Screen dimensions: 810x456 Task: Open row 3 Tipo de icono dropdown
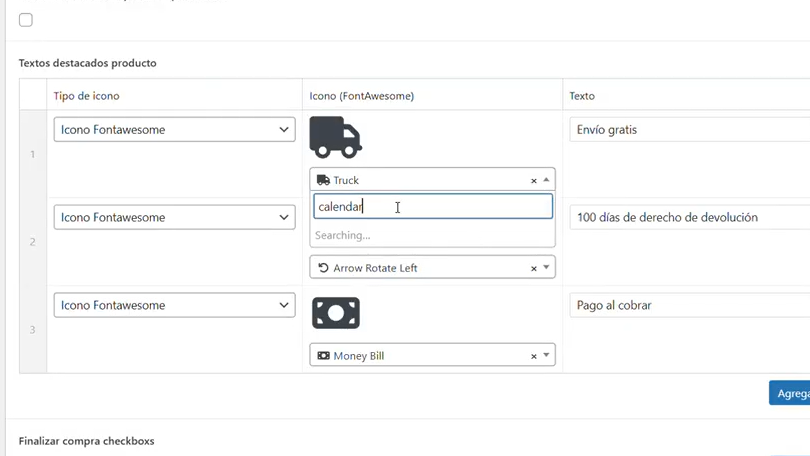[174, 305]
